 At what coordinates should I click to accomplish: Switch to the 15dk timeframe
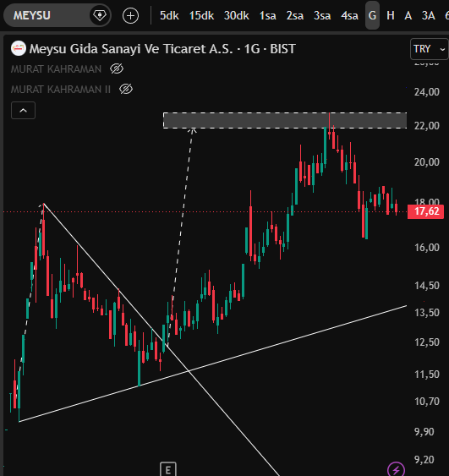coord(201,15)
